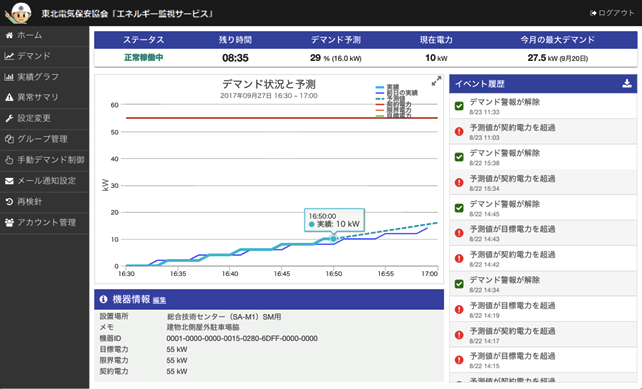The height and width of the screenshot is (389, 642).
Task: Click the 16:50 data point on chart
Action: coord(333,239)
